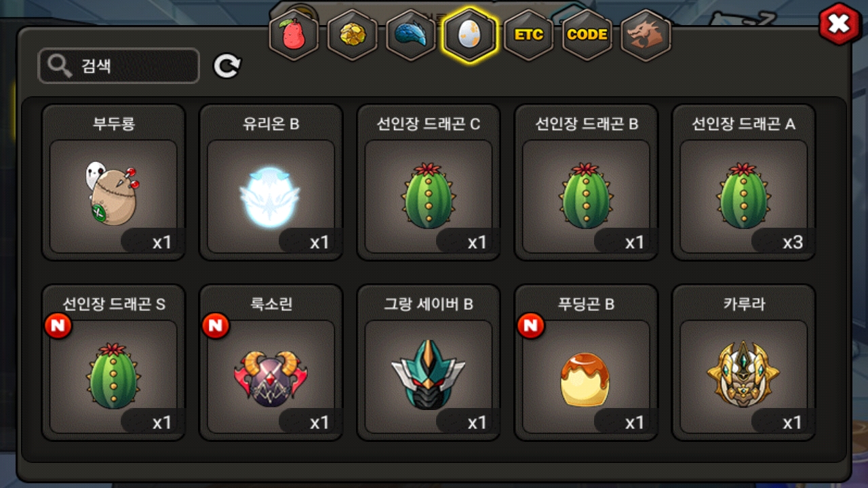Image resolution: width=868 pixels, height=488 pixels.
Task: Click the refresh arrow icon
Action: (x=227, y=66)
